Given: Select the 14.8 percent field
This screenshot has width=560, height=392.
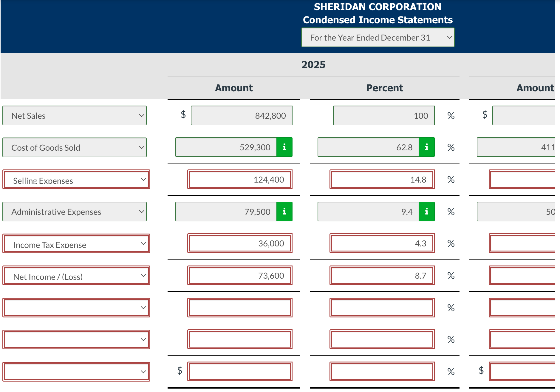Looking at the screenshot, I should (x=382, y=179).
